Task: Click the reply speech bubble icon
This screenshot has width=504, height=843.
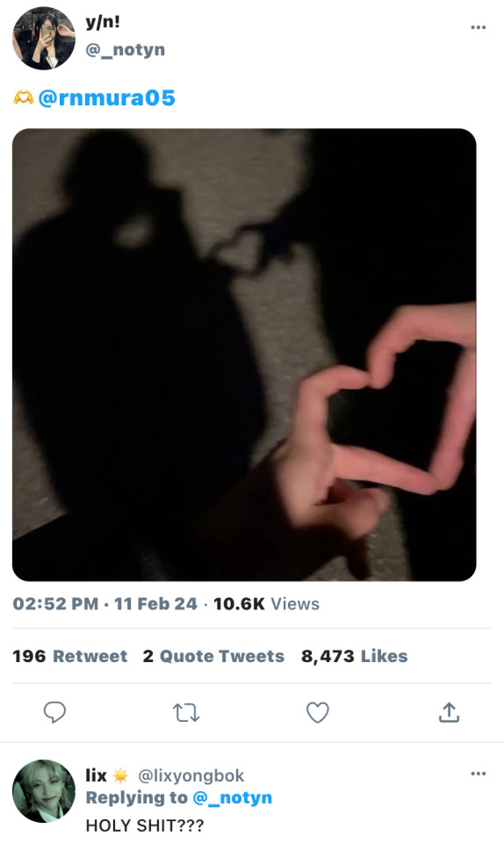Action: (x=54, y=712)
